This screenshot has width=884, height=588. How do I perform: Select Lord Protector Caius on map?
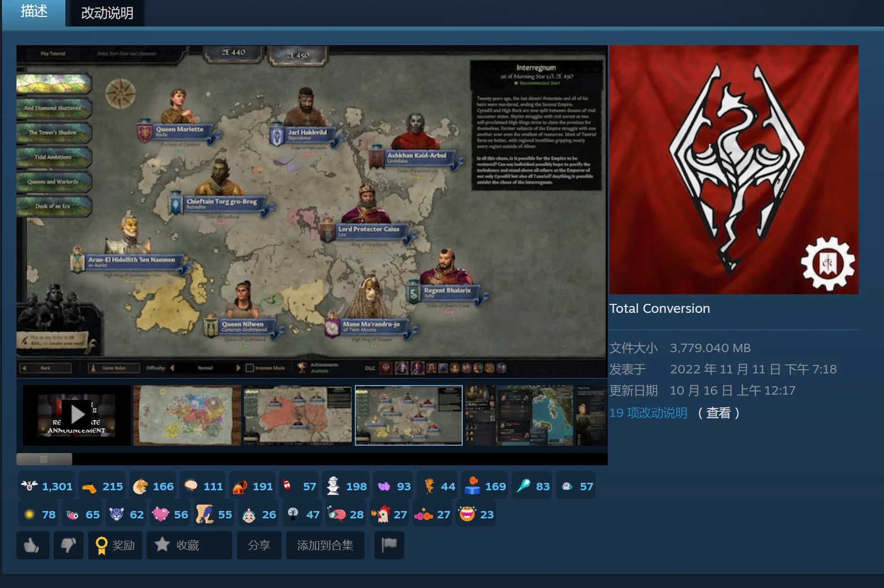point(368,212)
